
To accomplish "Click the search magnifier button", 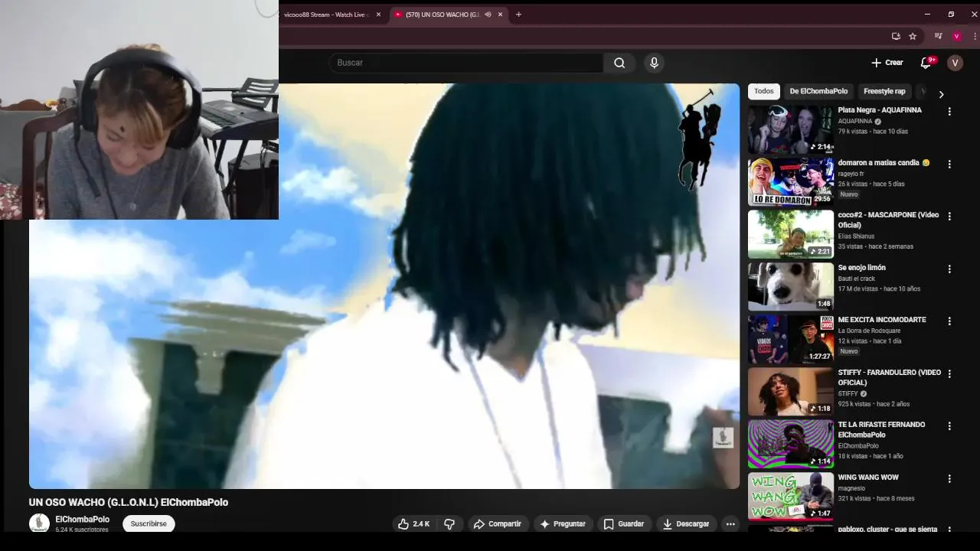I will (x=619, y=63).
